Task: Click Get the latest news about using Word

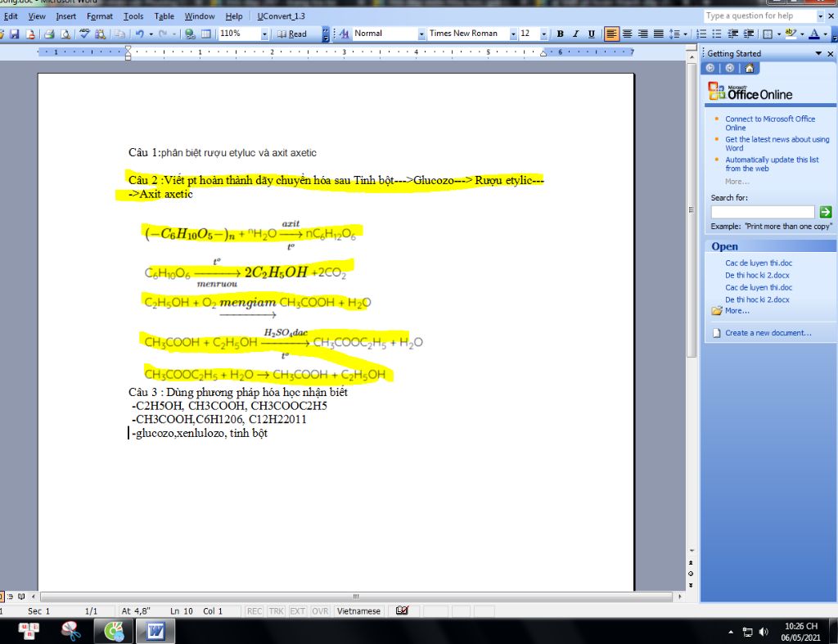Action: click(x=777, y=143)
